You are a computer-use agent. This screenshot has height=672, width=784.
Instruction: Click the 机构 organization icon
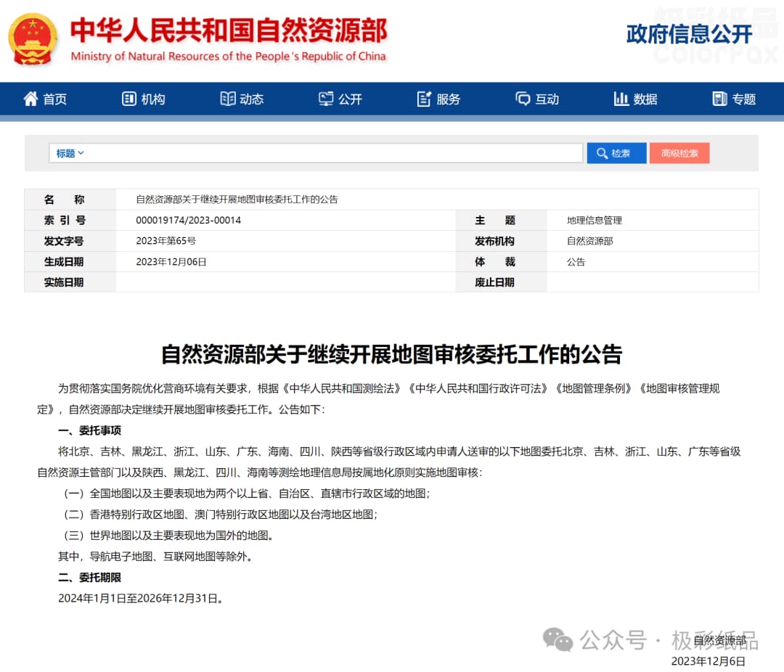[129, 99]
